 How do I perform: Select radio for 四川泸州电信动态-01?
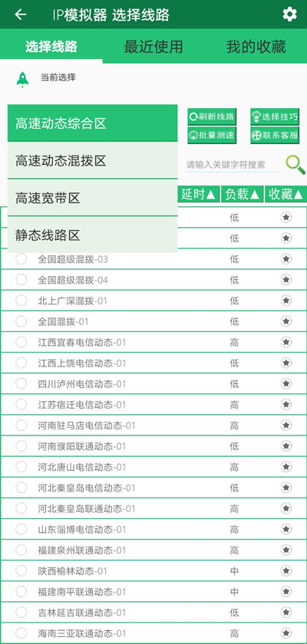(21, 383)
